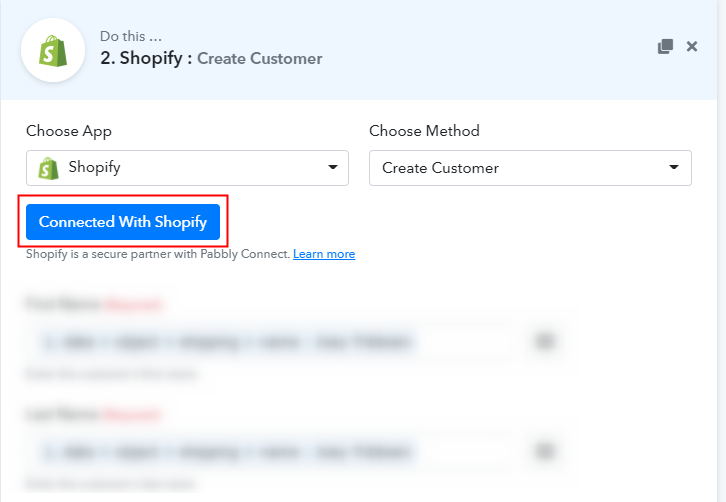Image resolution: width=726 pixels, height=502 pixels.
Task: Click the Choose App label
Action: click(x=69, y=131)
